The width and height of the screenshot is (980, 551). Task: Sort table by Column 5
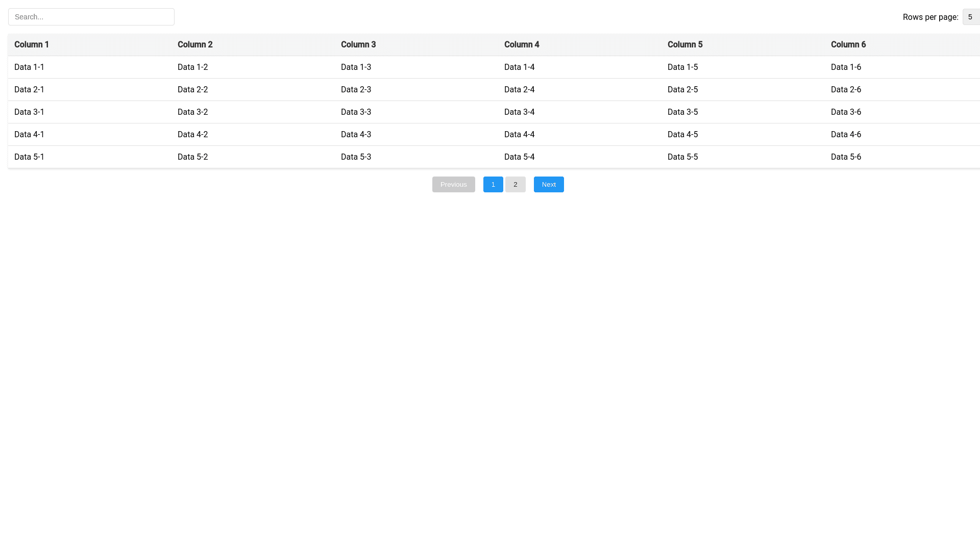685,44
